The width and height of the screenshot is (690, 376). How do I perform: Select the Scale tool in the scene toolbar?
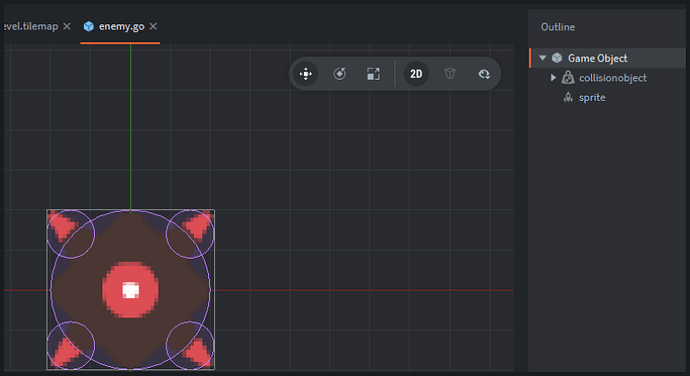(x=373, y=74)
